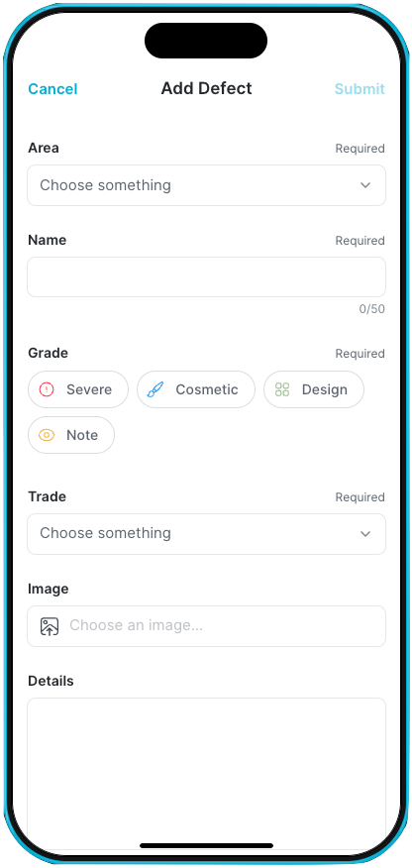Select the Severe grade chip
Screen dimensions: 412x868
[x=78, y=389]
